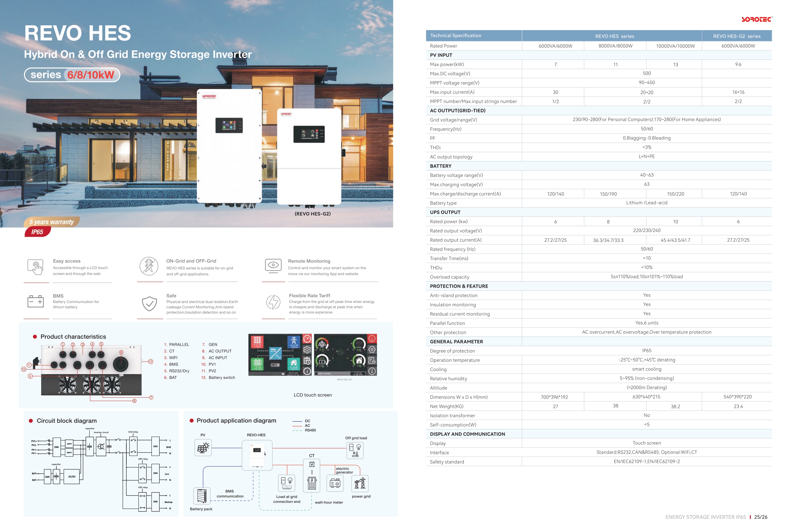Click the Load at grid connection end icon
The height and width of the screenshot is (532, 786).
pyautogui.click(x=286, y=483)
